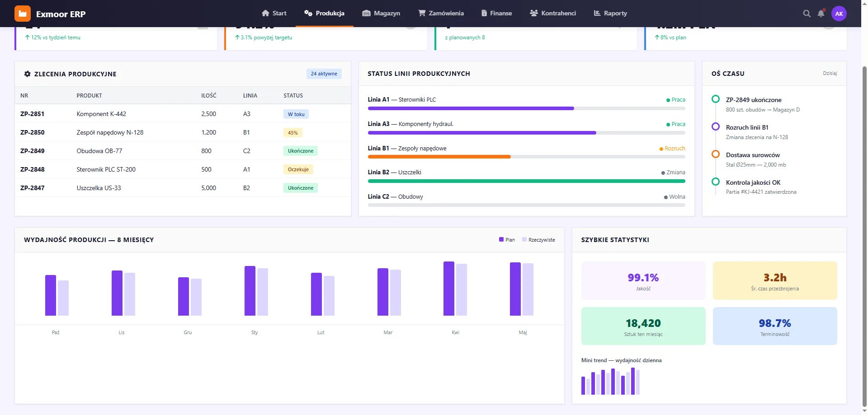868x415 pixels.
Task: Click the W toku status badge
Action: coord(296,114)
